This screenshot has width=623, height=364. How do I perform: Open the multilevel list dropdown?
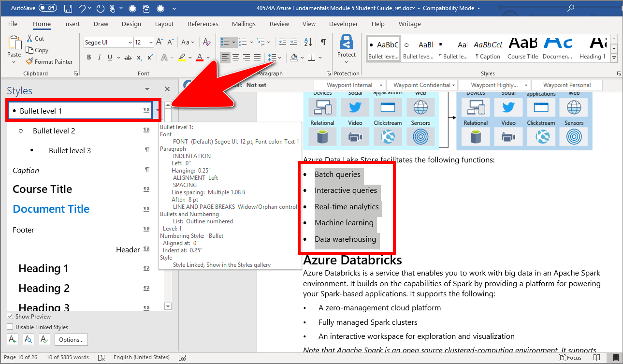264,43
